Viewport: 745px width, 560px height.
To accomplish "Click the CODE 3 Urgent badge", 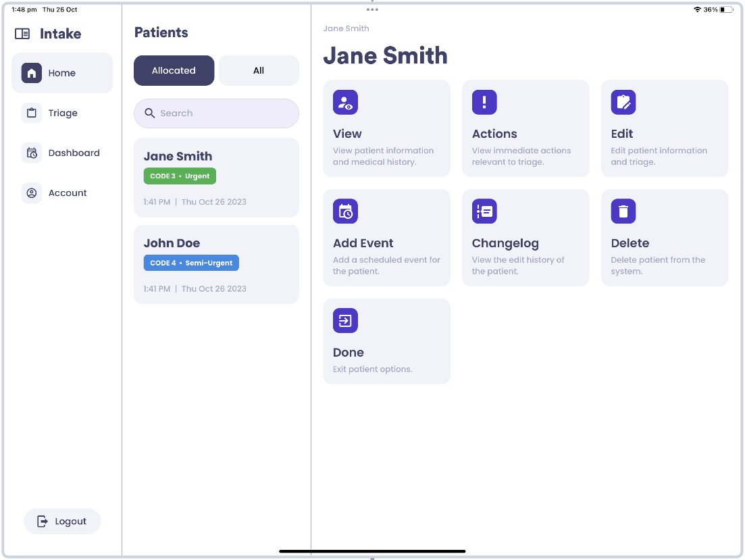I will click(180, 176).
